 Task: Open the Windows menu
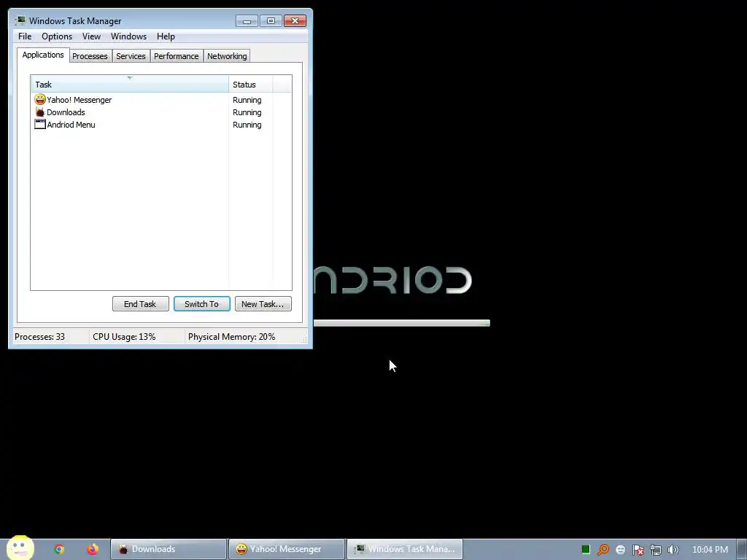128,36
